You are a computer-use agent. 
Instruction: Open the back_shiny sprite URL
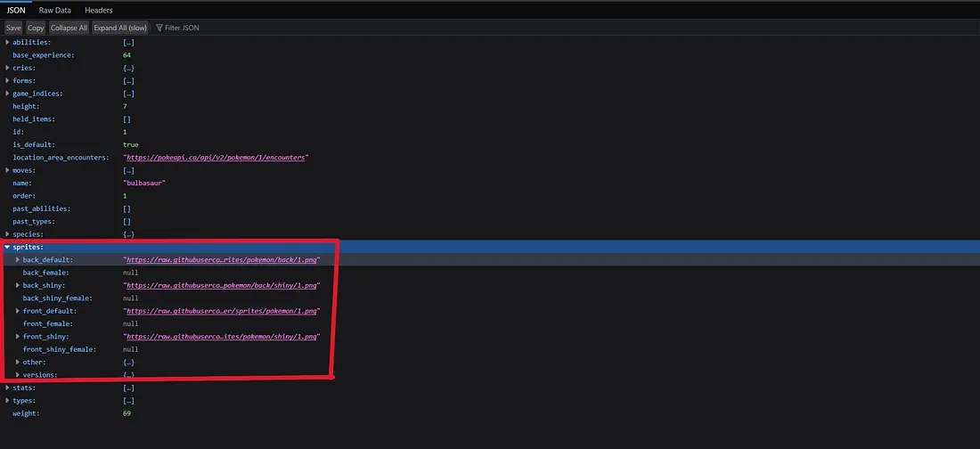pos(222,285)
